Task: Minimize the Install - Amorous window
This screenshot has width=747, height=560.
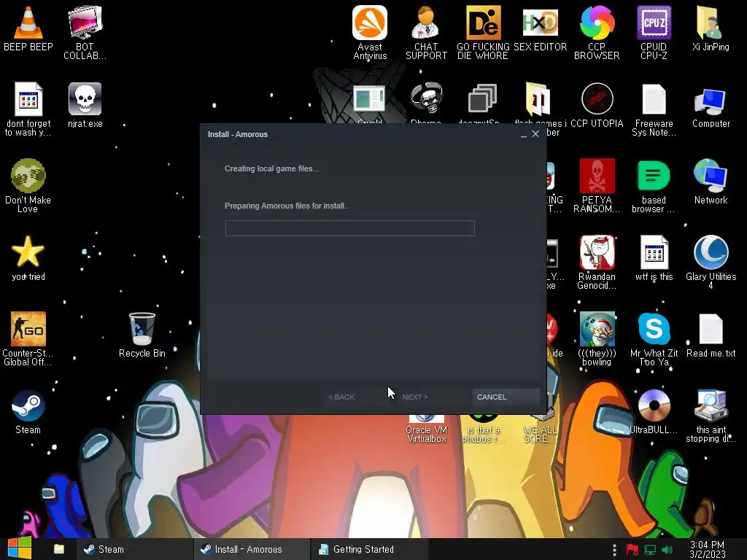Action: [524, 135]
